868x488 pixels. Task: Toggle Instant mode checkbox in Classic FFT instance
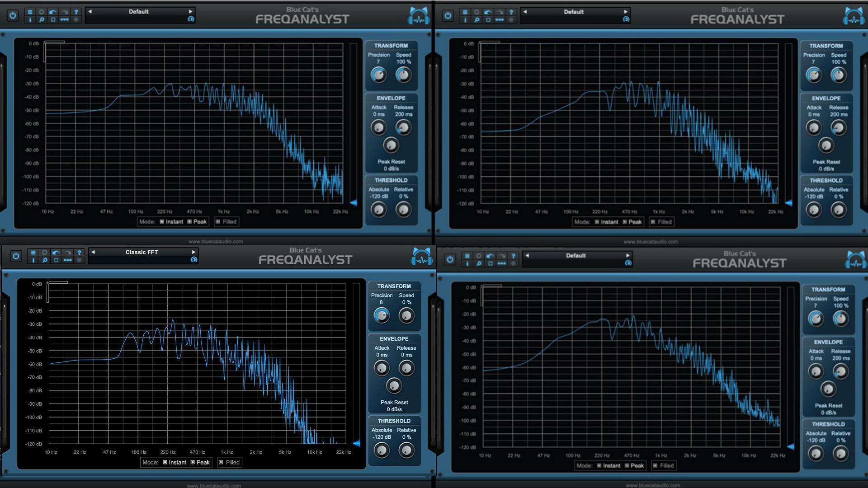click(165, 462)
